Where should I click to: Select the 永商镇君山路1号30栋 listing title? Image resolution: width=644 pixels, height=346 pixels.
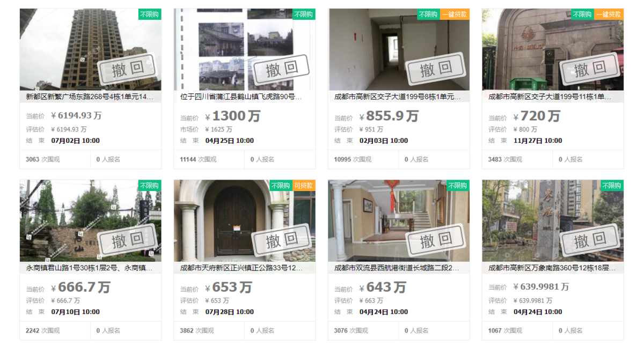pyautogui.click(x=90, y=268)
